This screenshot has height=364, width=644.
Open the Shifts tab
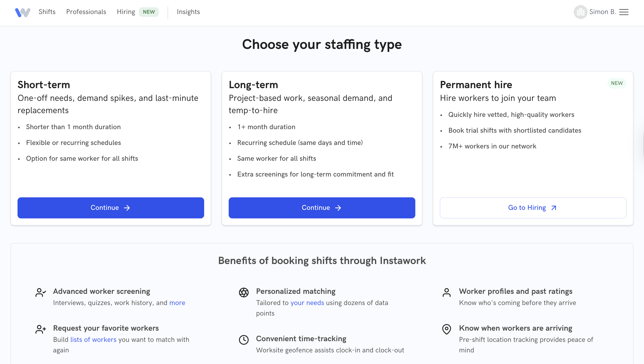pyautogui.click(x=47, y=12)
